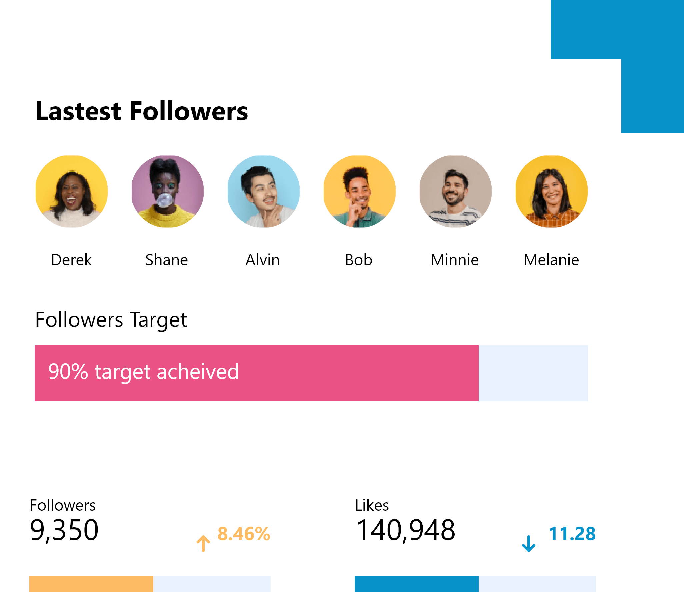Click the Likes card title
684x616 pixels.
pos(372,505)
